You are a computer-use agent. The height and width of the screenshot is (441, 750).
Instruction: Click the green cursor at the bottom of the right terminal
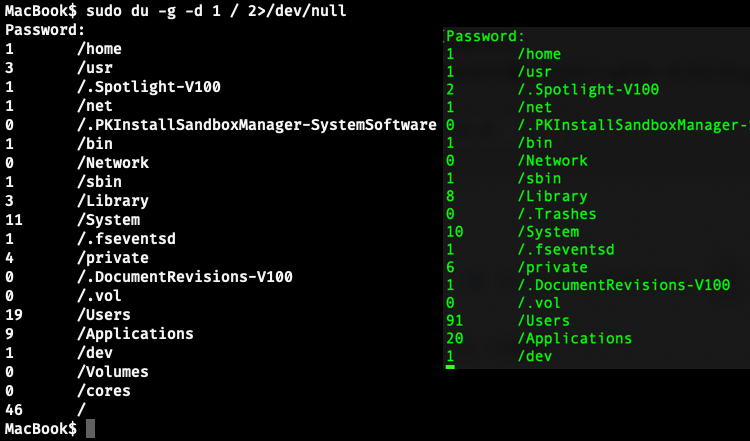[451, 368]
